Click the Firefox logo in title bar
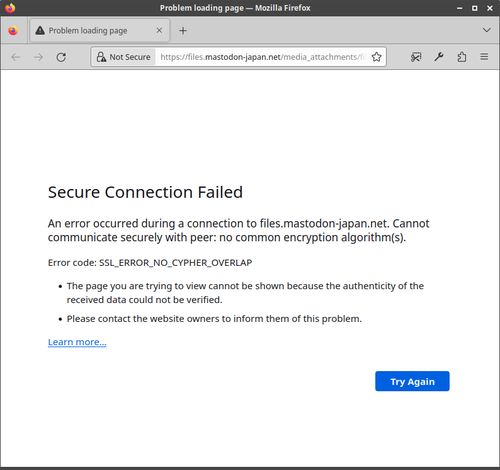500x470 pixels. coord(10,8)
